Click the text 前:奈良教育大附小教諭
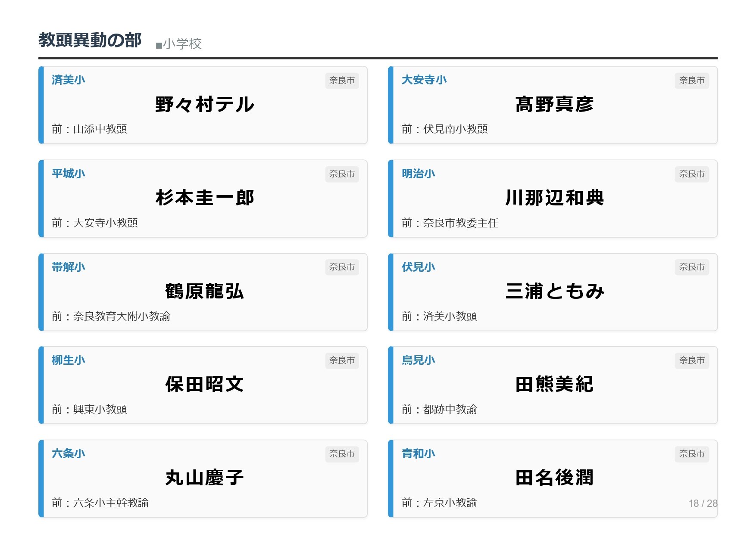Viewport: 756px width, 534px height. pos(111,316)
